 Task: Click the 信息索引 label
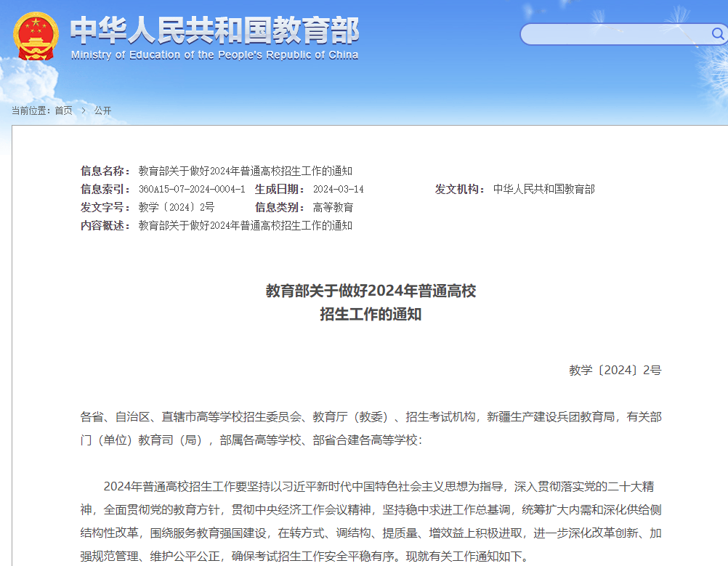pos(105,190)
